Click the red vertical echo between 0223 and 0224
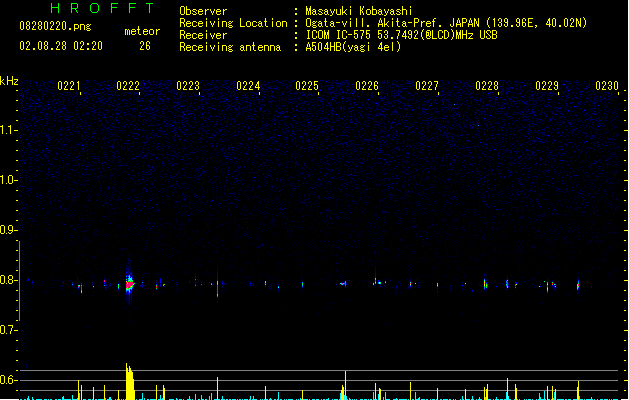Screen dimensions: 629x400 [x=217, y=288]
